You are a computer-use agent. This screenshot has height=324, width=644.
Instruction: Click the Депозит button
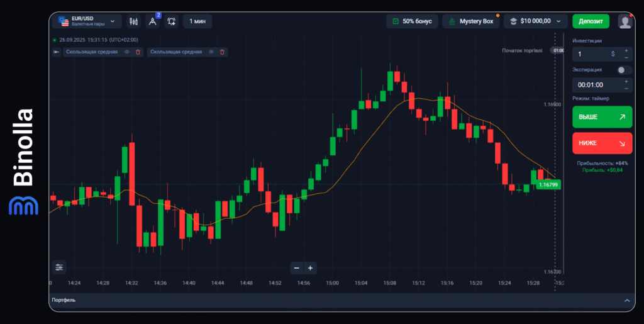pyautogui.click(x=591, y=21)
